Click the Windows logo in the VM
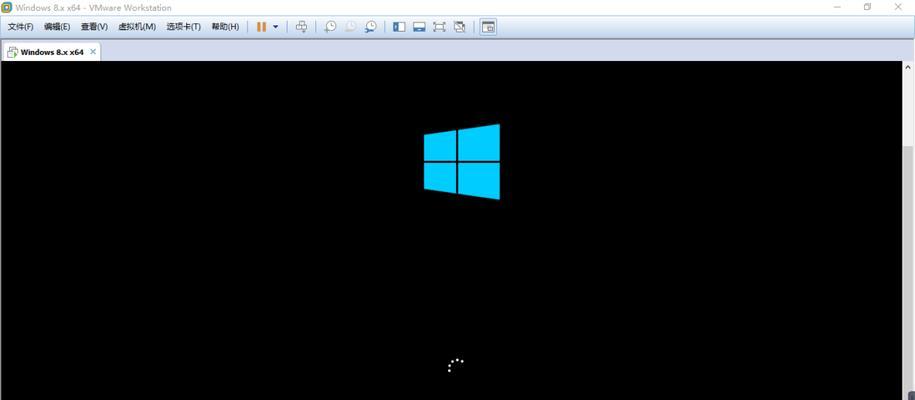This screenshot has height=400, width=915. tap(462, 162)
